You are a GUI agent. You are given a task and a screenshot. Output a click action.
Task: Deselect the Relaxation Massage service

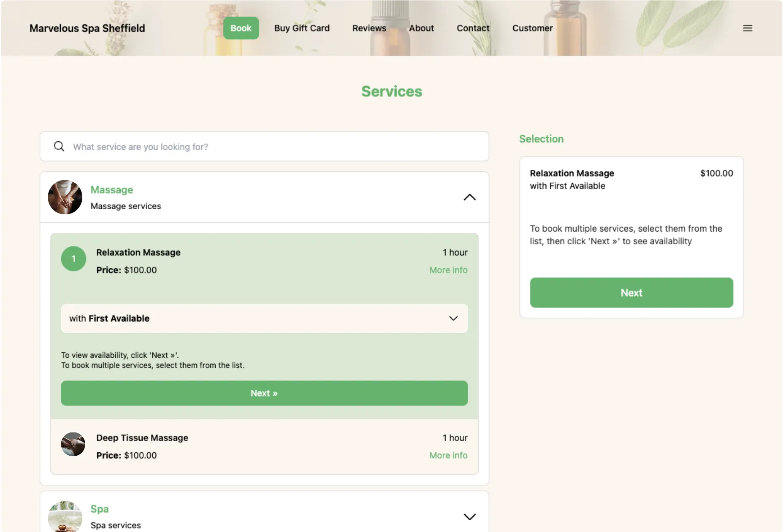point(138,252)
